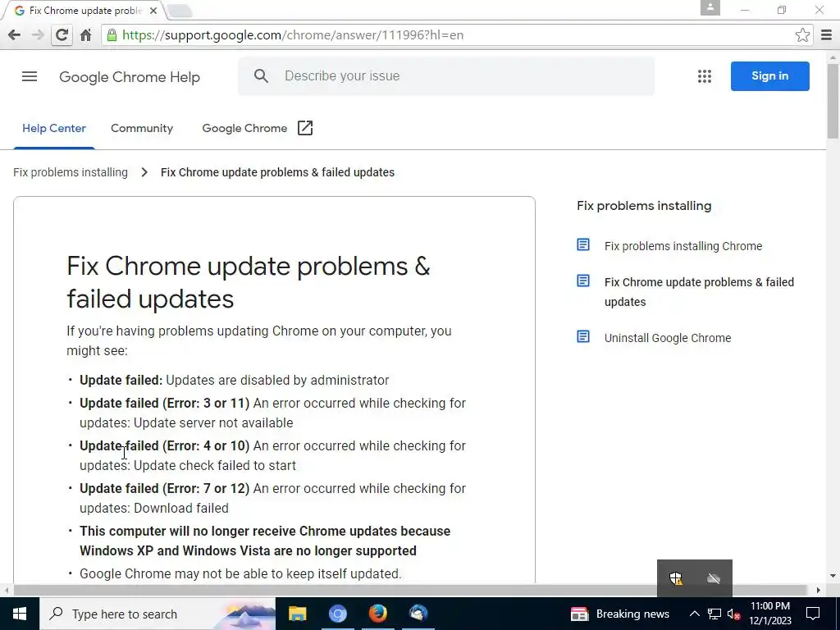Reload the page with the refresh icon
The height and width of the screenshot is (630, 840).
coord(62,35)
